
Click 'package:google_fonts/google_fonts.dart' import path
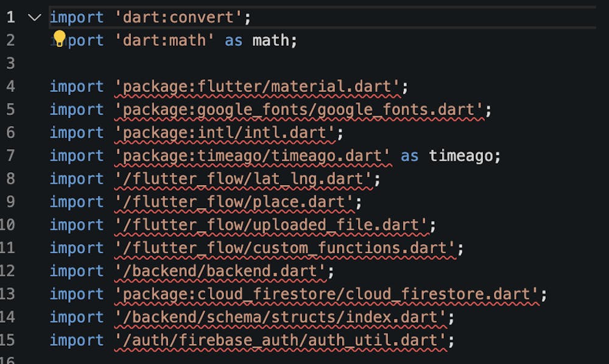[298, 110]
